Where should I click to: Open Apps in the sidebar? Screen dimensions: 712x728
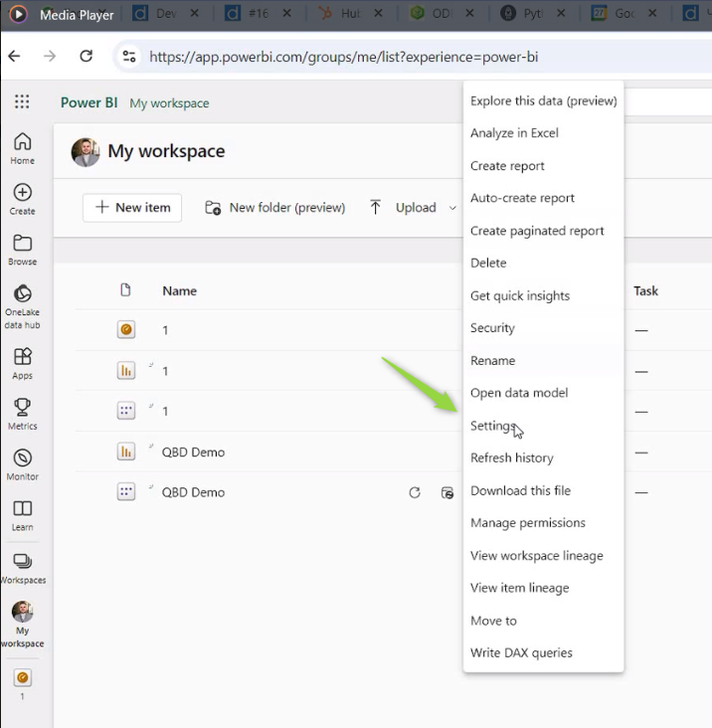pos(22,364)
